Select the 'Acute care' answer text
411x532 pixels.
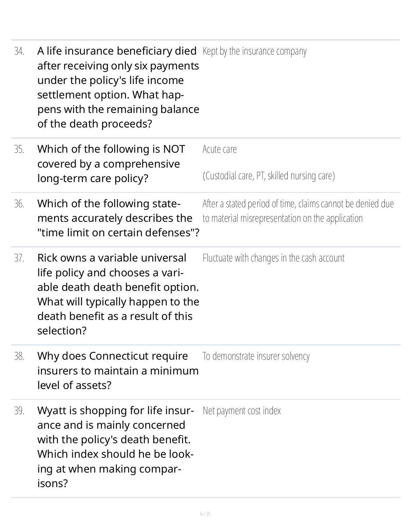click(220, 149)
